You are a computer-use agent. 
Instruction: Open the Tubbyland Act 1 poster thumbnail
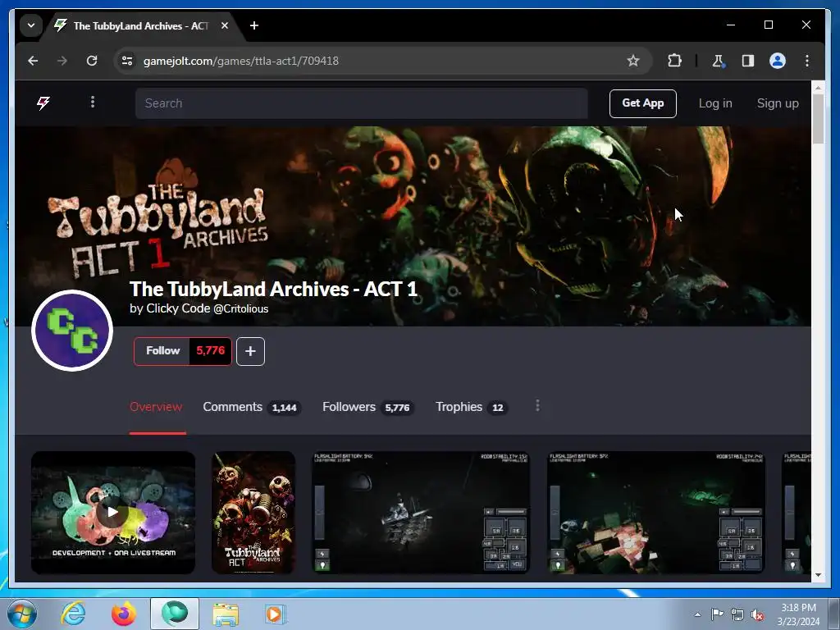click(253, 513)
